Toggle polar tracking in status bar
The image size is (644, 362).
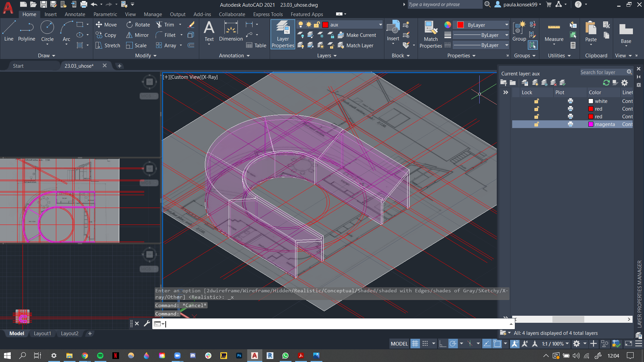[453, 344]
